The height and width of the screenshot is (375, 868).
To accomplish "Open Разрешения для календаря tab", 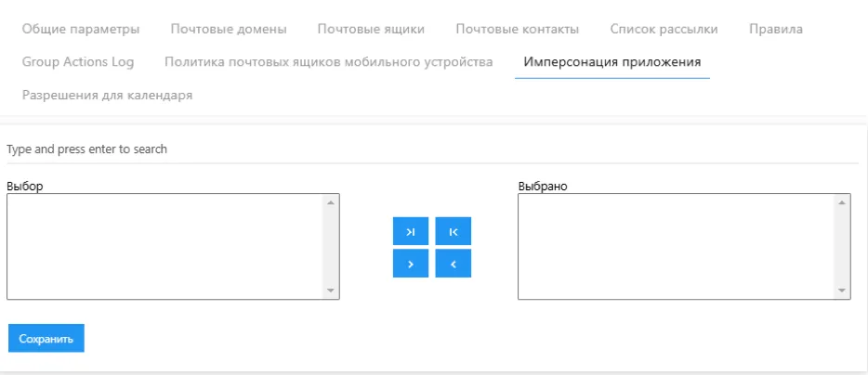I will pos(108,95).
